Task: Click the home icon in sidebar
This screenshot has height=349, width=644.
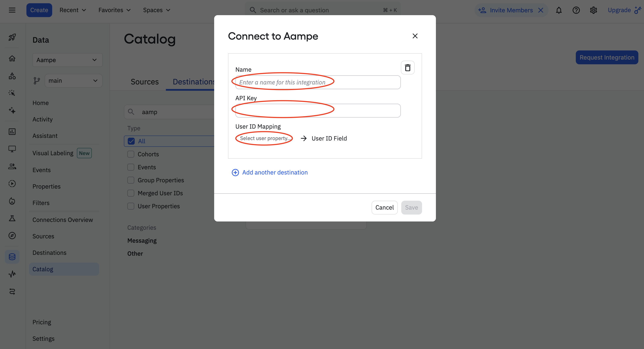Action: pyautogui.click(x=12, y=58)
